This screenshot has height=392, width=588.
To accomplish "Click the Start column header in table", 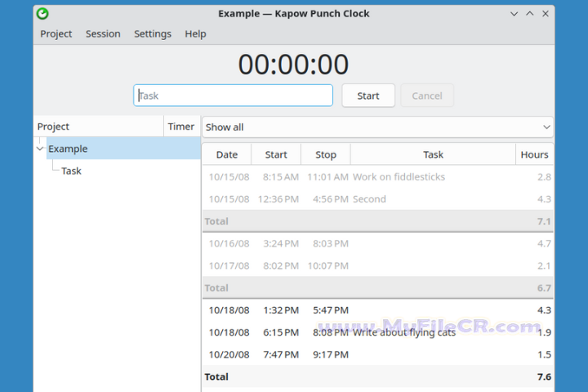I will pos(276,154).
